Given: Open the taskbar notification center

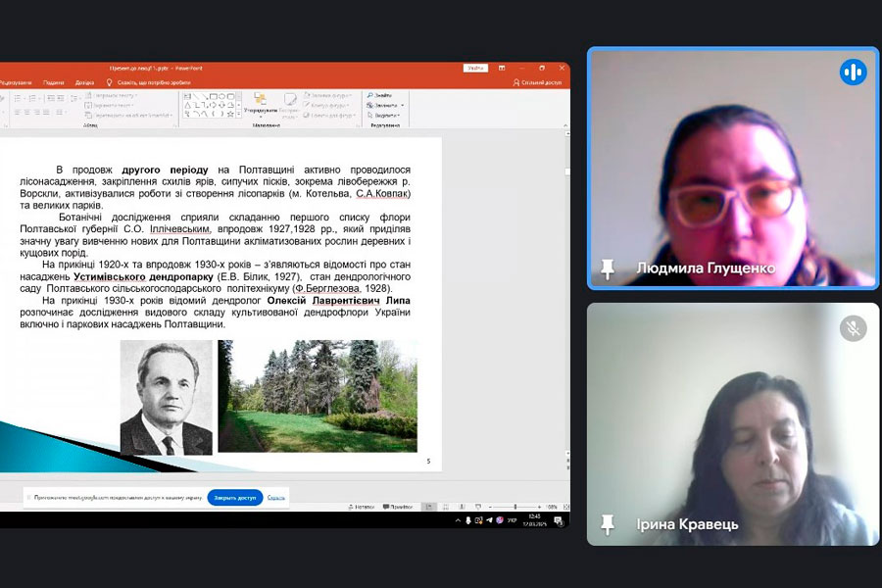Looking at the screenshot, I should coord(559,521).
